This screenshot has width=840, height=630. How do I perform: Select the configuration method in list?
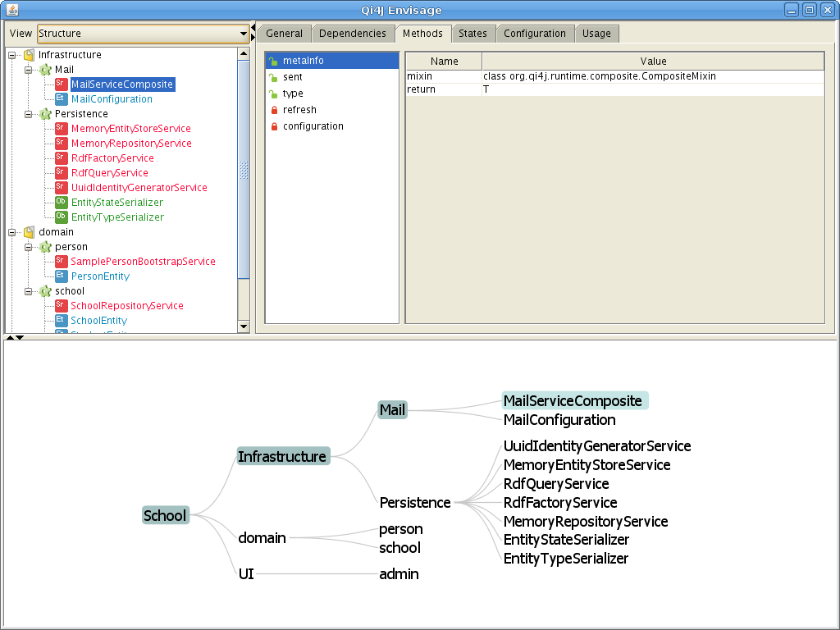[313, 126]
